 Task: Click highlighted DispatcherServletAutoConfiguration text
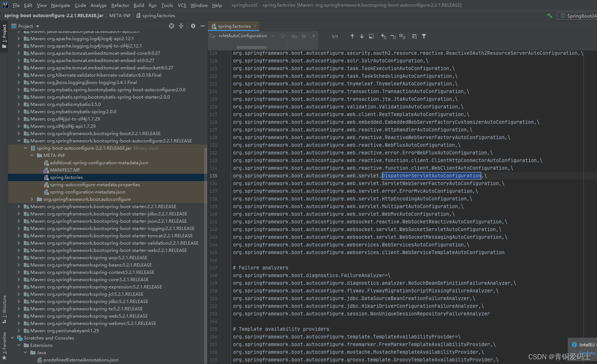432,176
